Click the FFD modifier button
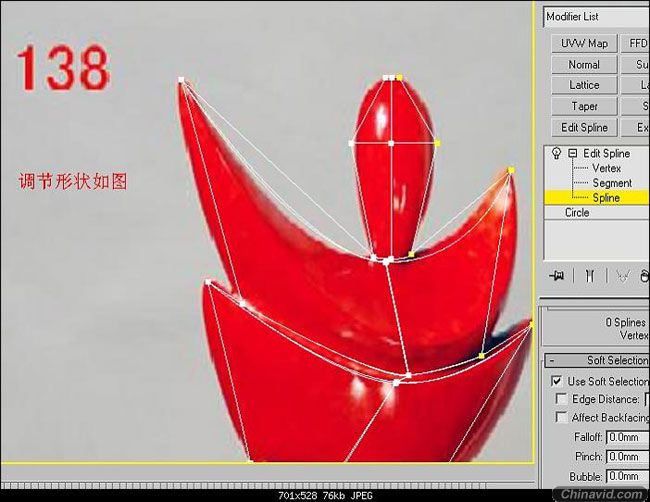 pyautogui.click(x=635, y=44)
